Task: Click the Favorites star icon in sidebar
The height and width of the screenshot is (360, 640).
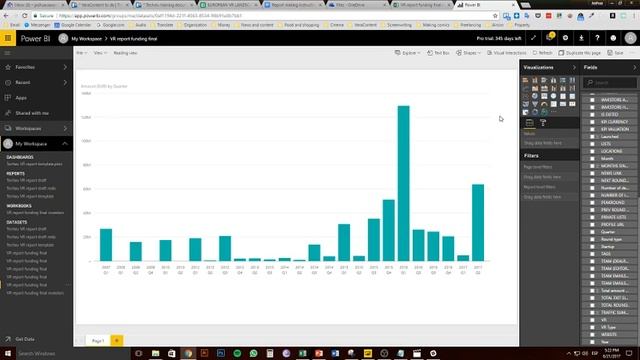Action: click(8, 67)
